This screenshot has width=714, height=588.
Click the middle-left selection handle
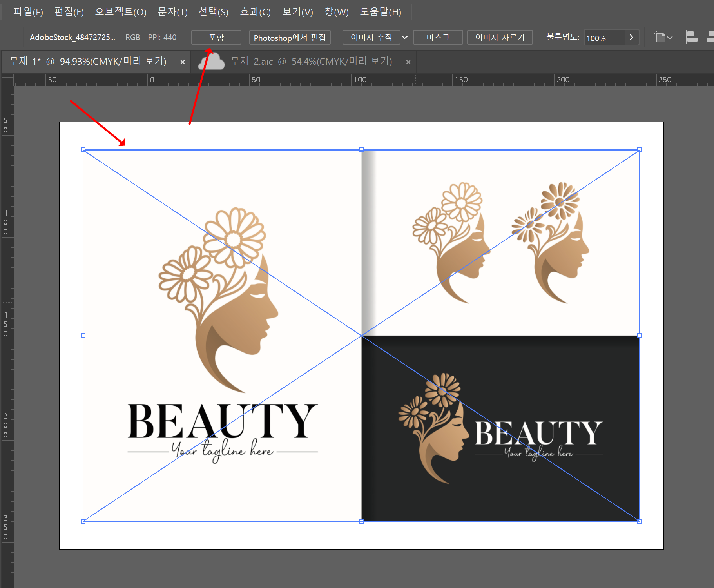83,336
